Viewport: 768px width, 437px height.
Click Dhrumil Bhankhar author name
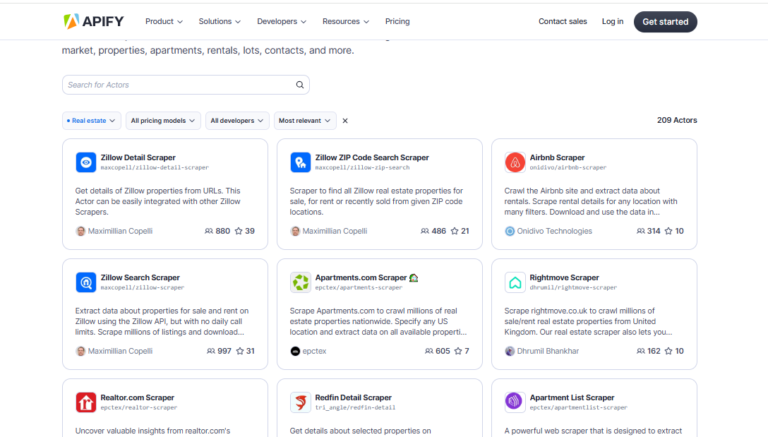[548, 351]
